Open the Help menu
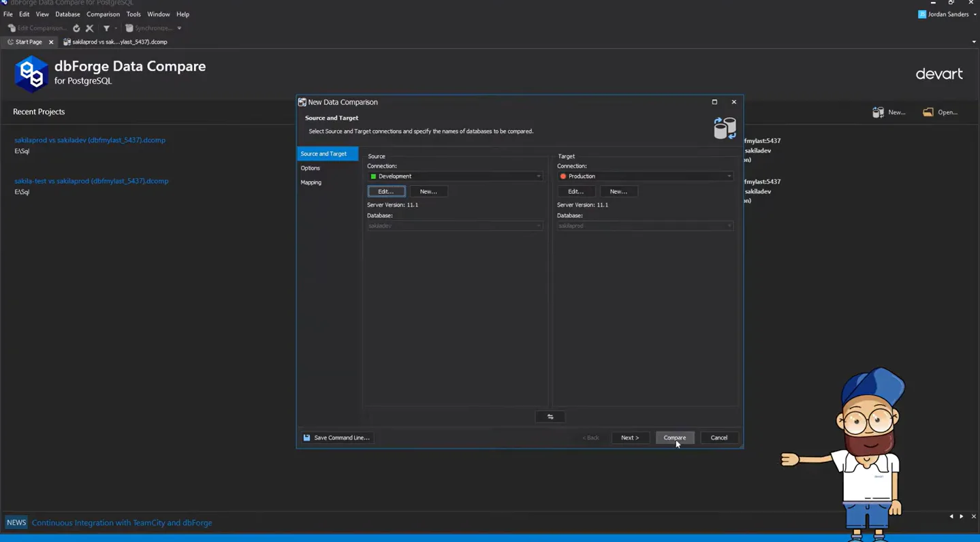 (x=183, y=14)
